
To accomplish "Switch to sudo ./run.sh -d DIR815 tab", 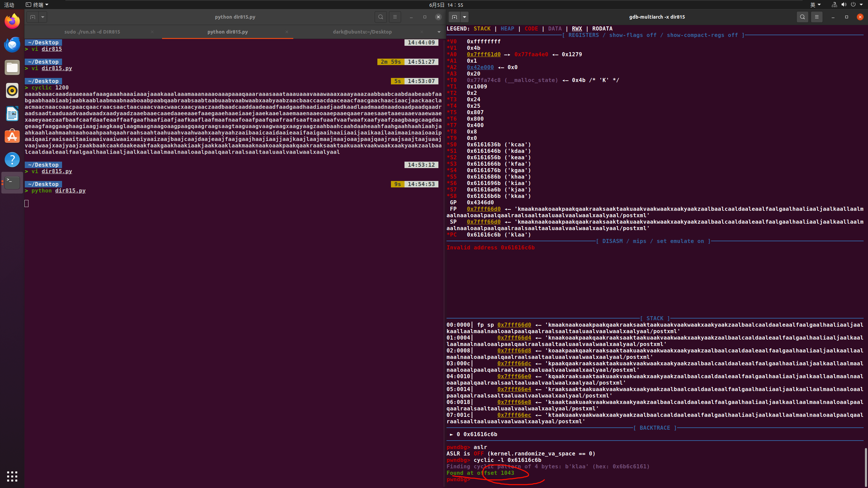I will pyautogui.click(x=92, y=32).
